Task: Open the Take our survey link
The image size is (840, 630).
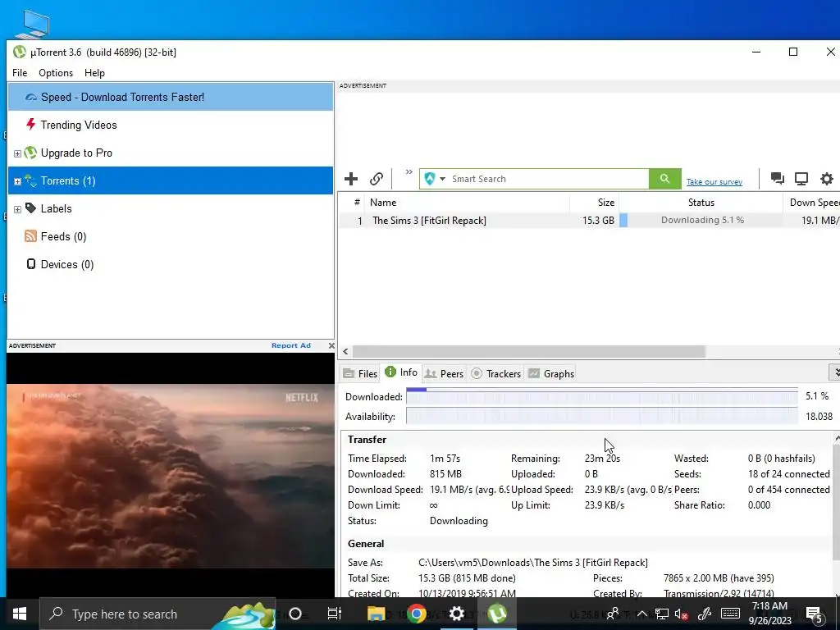Action: pos(714,182)
